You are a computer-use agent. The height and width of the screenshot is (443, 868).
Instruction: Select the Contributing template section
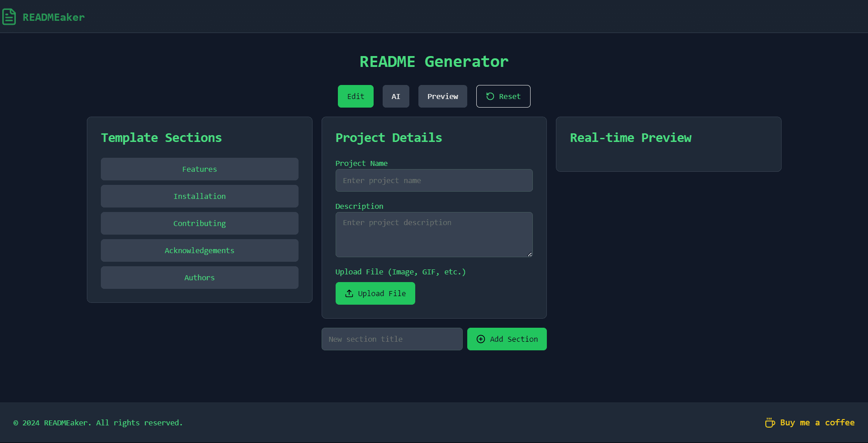point(199,223)
